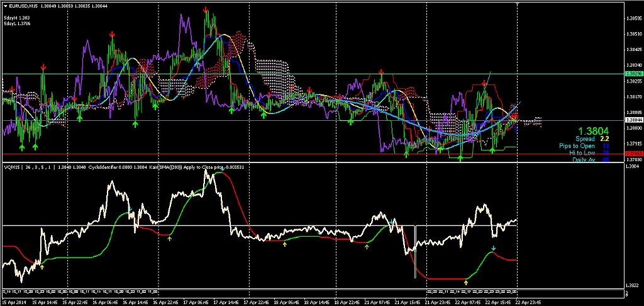
Task: Click the 1.38255 price scale value
Action: [x=633, y=81]
